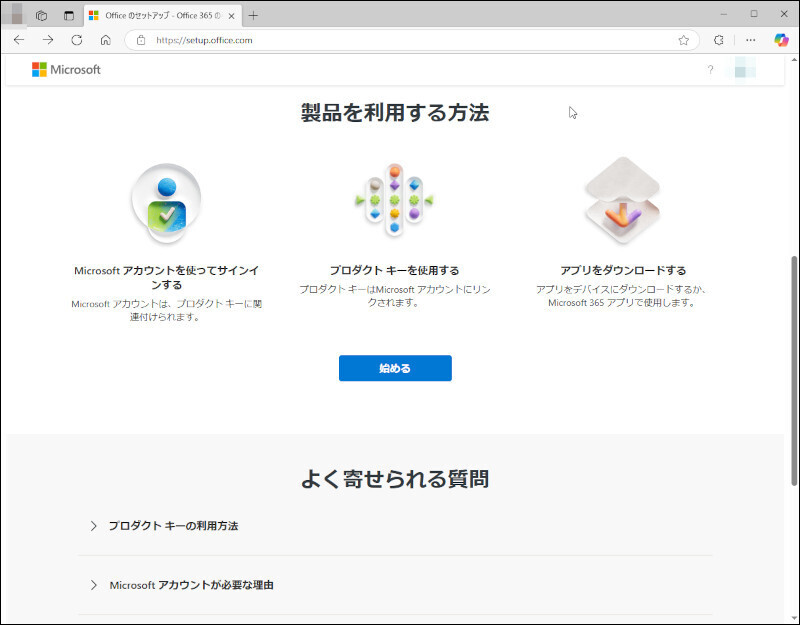This screenshot has height=625, width=800.
Task: Click the app download illustration
Action: click(622, 199)
